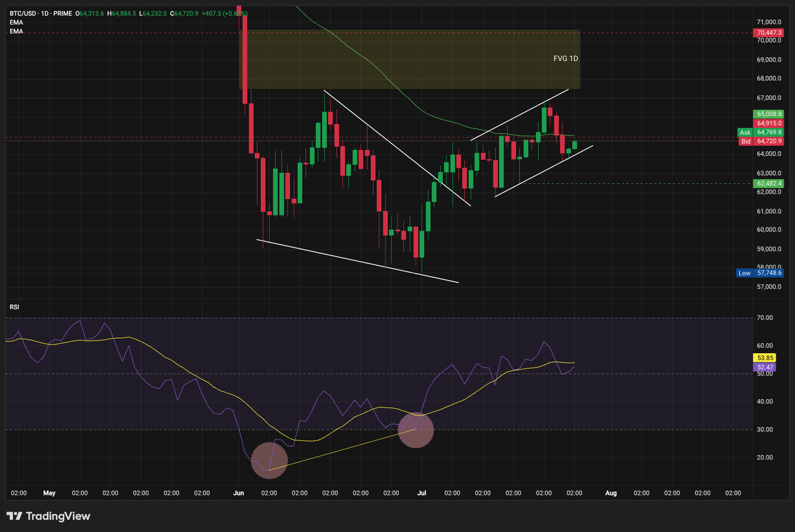Image resolution: width=795 pixels, height=532 pixels.
Task: Click the Jun label on time axis
Action: coord(238,493)
